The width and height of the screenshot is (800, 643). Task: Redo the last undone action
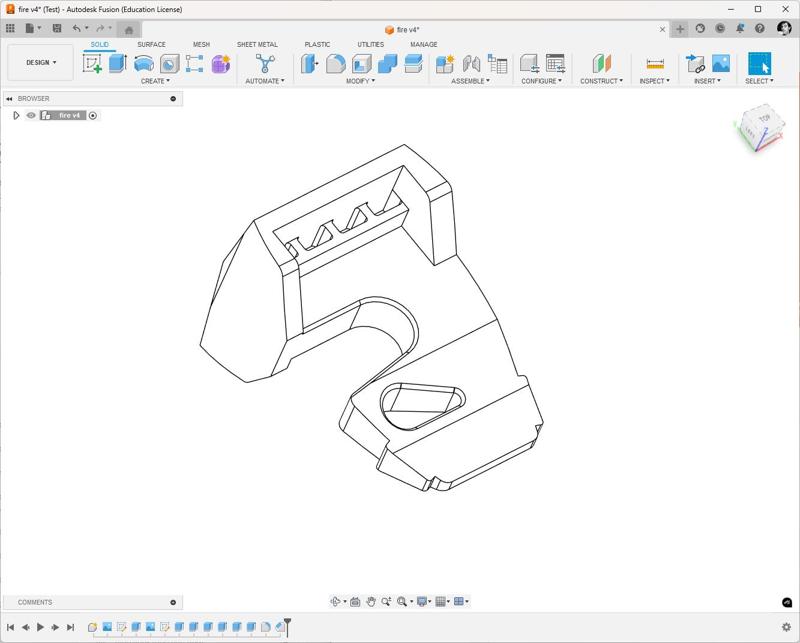click(x=101, y=29)
